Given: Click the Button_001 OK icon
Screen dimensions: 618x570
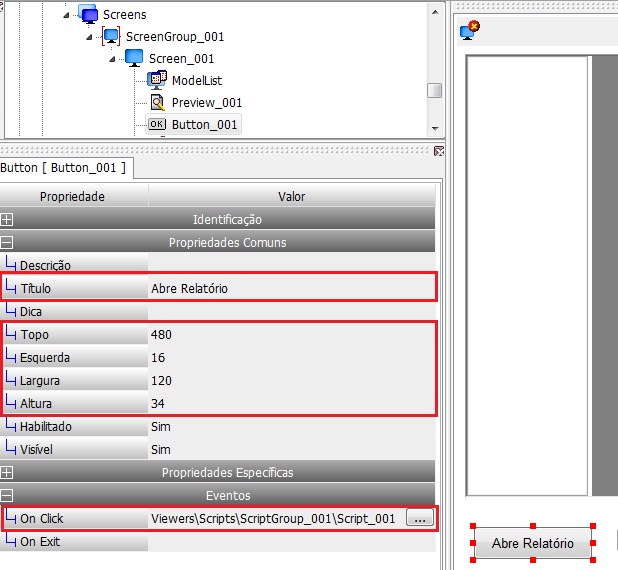Looking at the screenshot, I should [157, 125].
